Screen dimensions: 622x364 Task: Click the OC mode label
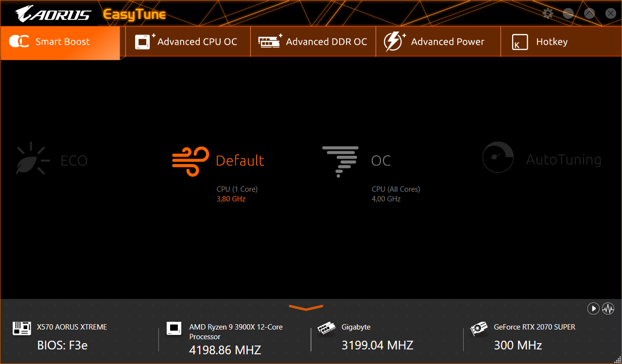point(381,161)
